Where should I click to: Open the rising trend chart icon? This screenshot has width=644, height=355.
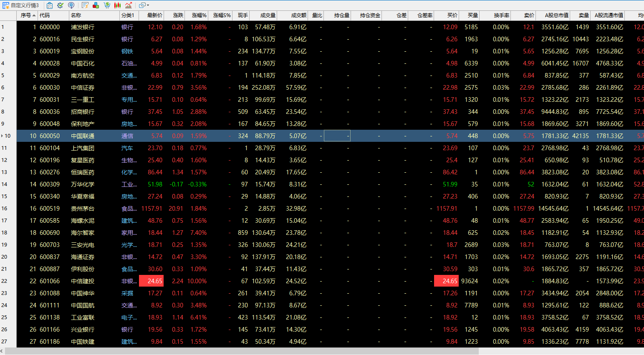129,5
